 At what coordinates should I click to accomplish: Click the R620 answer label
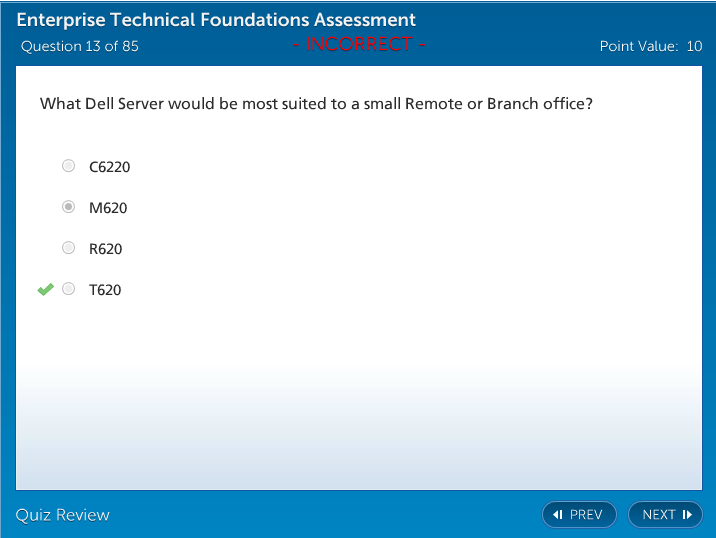[106, 249]
